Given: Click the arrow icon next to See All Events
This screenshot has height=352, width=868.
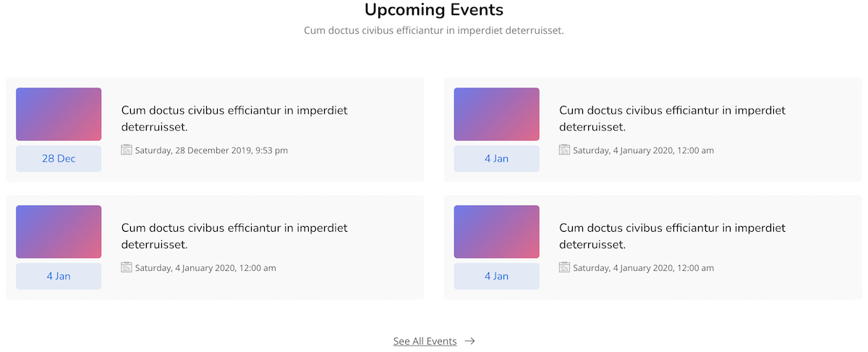Looking at the screenshot, I should click(x=470, y=341).
